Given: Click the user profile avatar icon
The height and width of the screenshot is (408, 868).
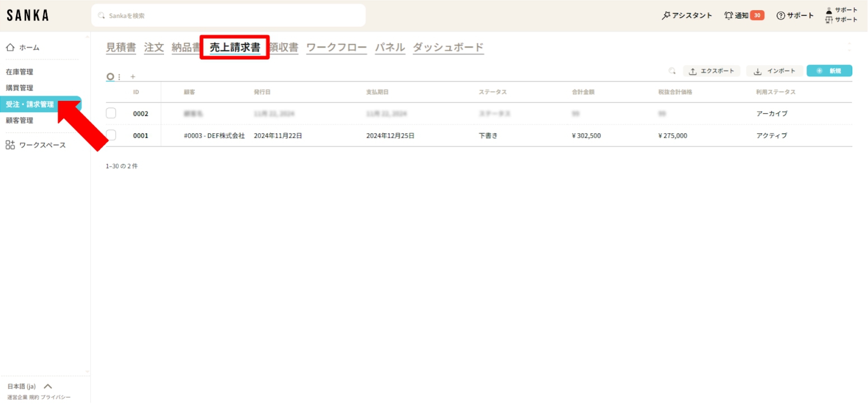Looking at the screenshot, I should [x=829, y=10].
